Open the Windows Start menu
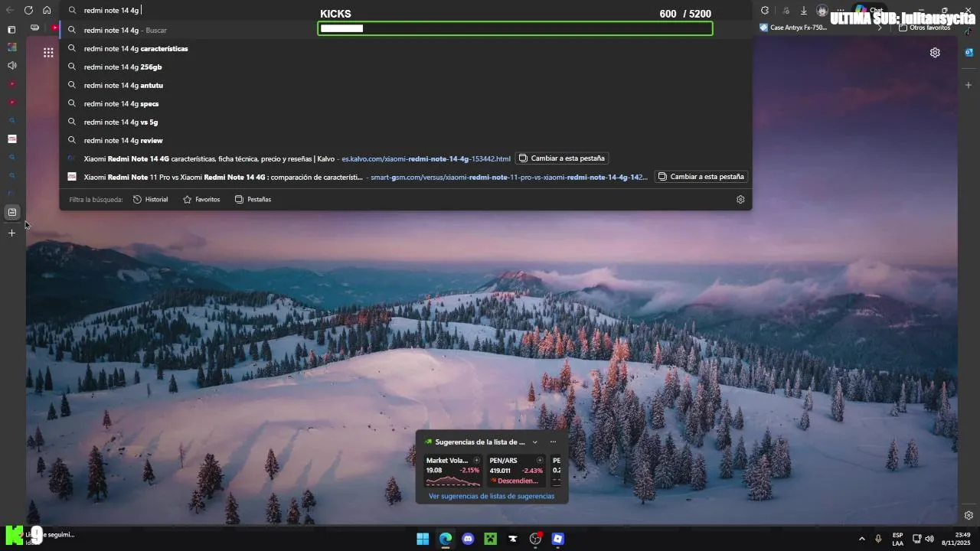 (x=423, y=539)
